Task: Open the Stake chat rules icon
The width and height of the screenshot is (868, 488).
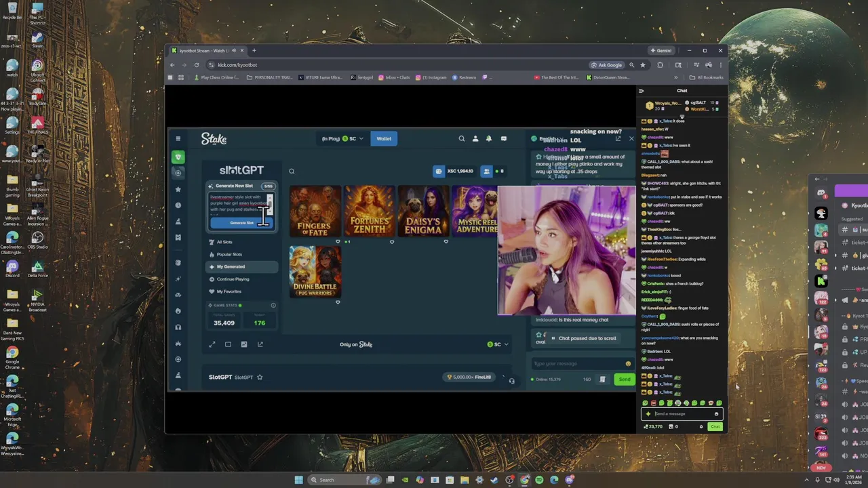Action: coord(602,380)
